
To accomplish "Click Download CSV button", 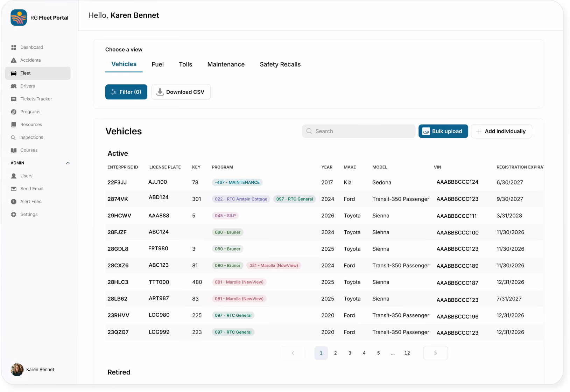I will pos(181,92).
